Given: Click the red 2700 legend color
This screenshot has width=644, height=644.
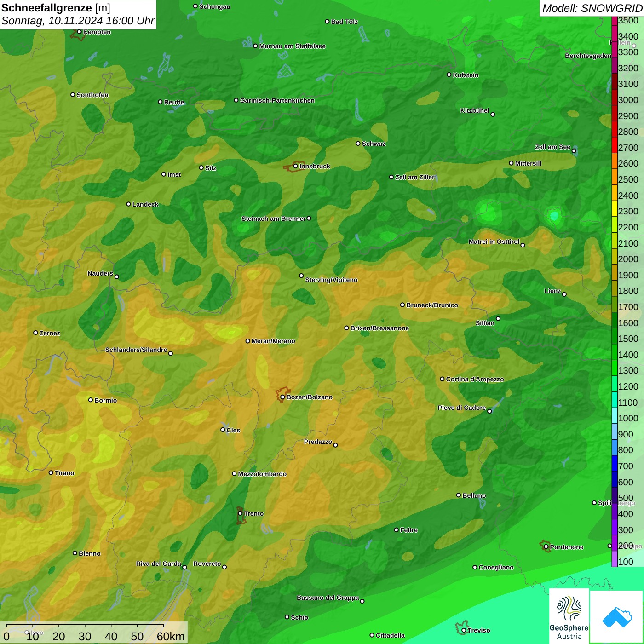Looking at the screenshot, I should pyautogui.click(x=615, y=145).
